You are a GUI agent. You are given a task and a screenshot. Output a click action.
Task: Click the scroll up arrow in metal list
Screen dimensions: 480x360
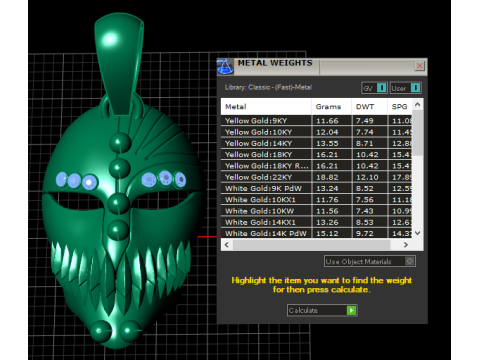point(418,105)
